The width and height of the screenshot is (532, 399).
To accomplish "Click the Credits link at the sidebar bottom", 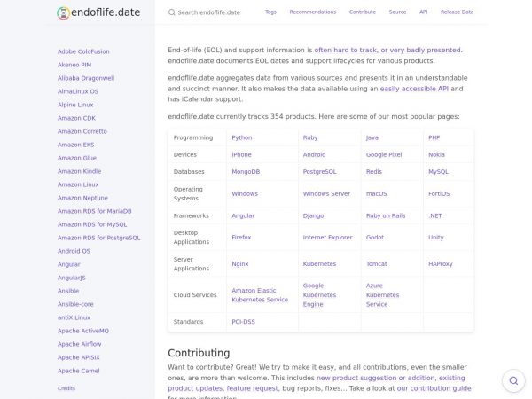I will (x=66, y=388).
